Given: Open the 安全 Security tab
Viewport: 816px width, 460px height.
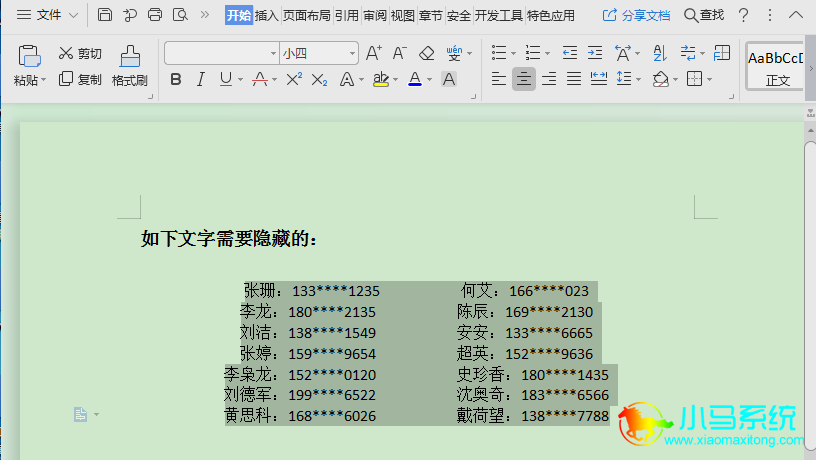Looking at the screenshot, I should coord(459,16).
